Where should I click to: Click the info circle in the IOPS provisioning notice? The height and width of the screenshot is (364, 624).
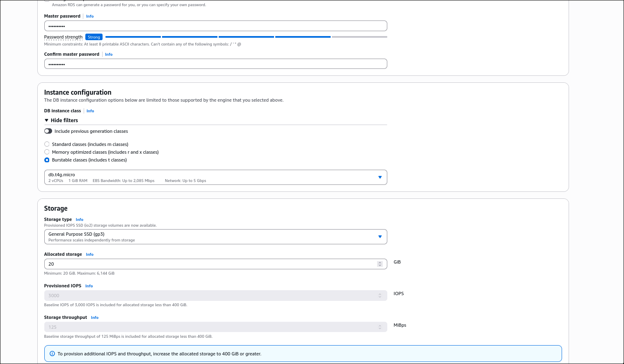52,353
